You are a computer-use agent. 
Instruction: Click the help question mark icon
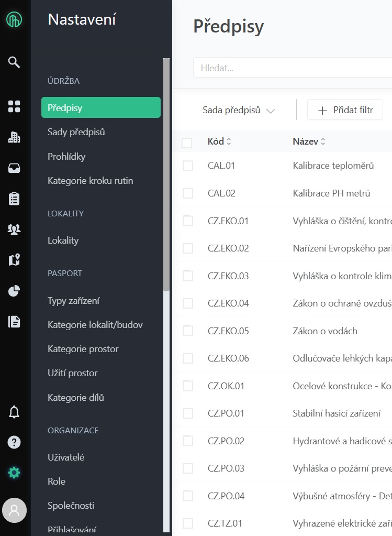point(14,442)
